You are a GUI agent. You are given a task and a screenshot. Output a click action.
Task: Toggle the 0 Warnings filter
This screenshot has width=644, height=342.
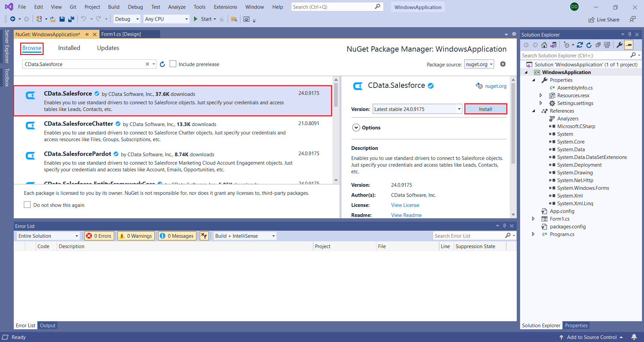point(136,236)
